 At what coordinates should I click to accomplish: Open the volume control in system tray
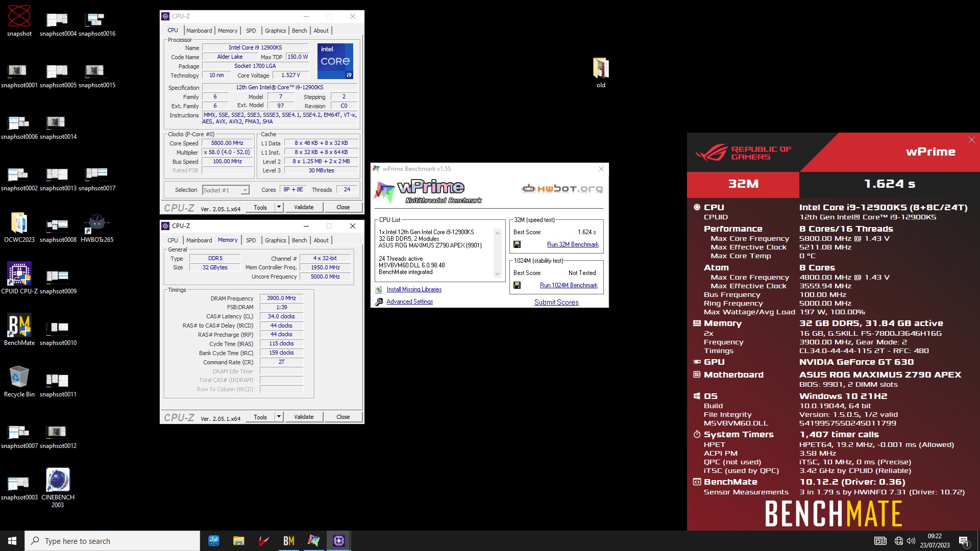coord(911,541)
